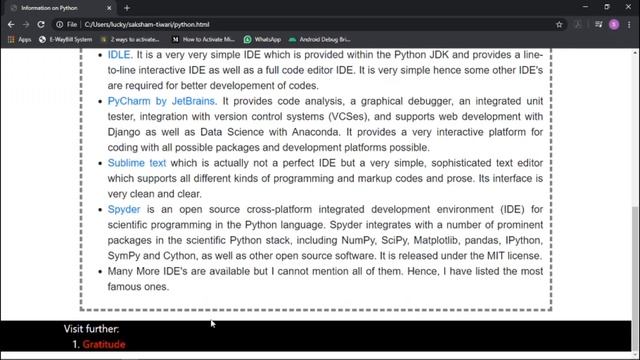This screenshot has width=640, height=360.
Task: Restore down the browser window
Action: 607,7
